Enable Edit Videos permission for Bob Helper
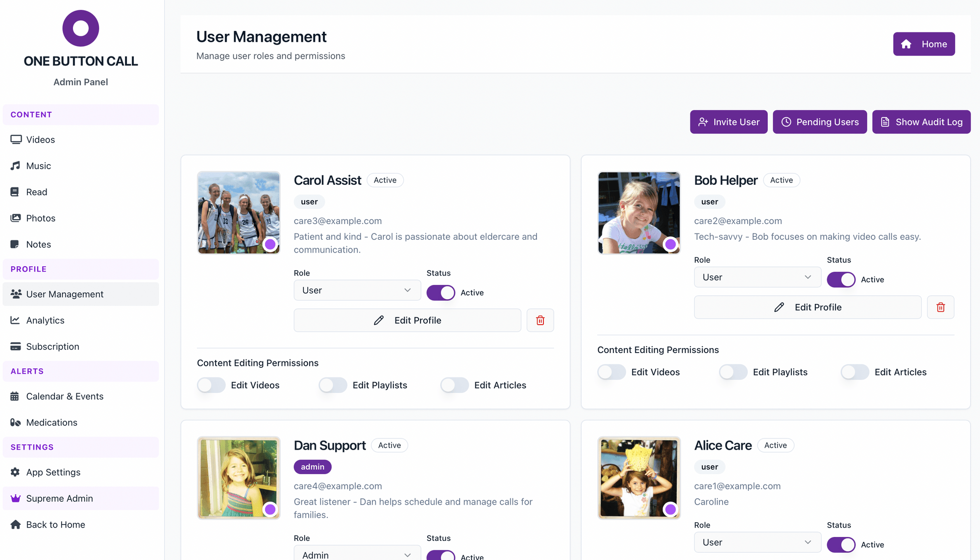 [x=611, y=372]
